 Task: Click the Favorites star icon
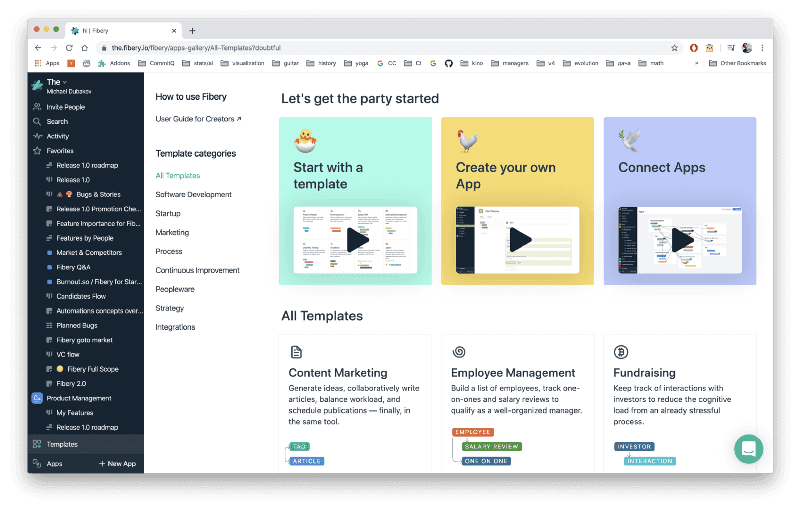coord(37,150)
